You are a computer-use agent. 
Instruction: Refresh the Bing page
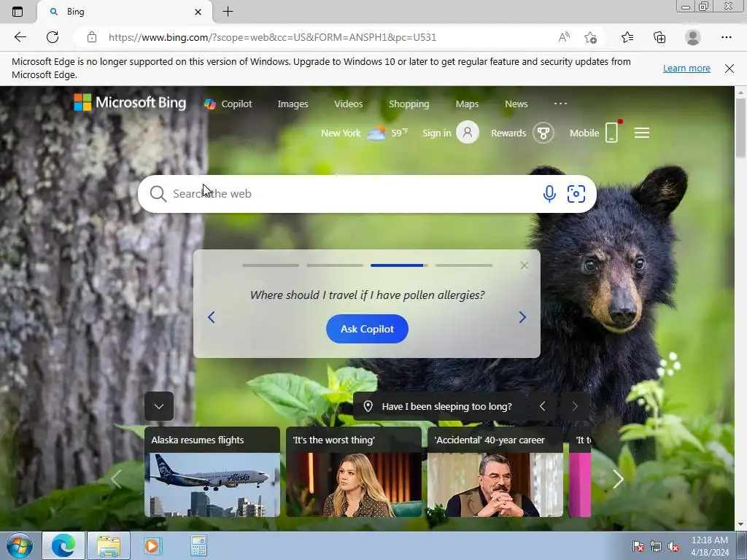[53, 37]
